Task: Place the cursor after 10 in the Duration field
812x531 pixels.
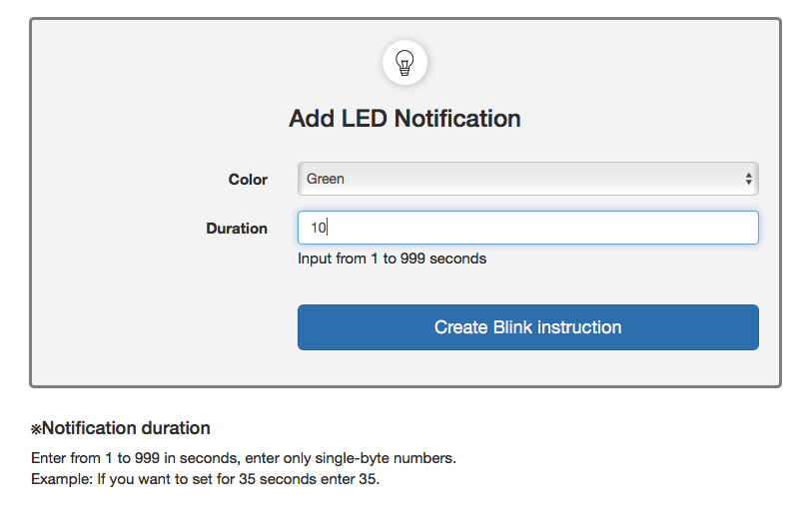Action: click(x=328, y=228)
